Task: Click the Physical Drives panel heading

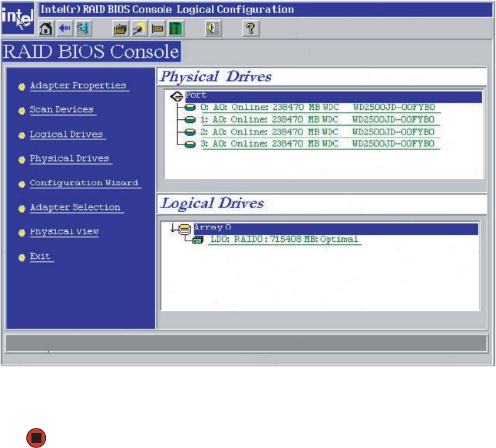Action: click(216, 77)
